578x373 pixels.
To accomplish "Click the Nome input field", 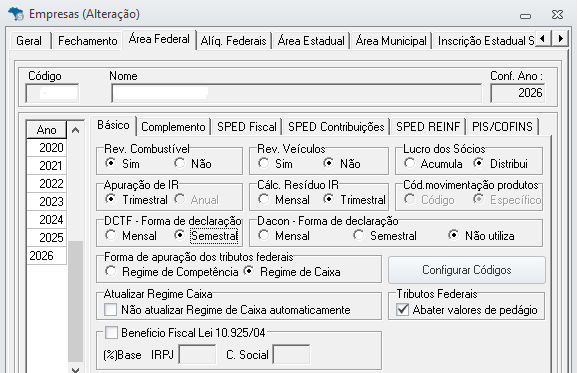I will click(296, 93).
